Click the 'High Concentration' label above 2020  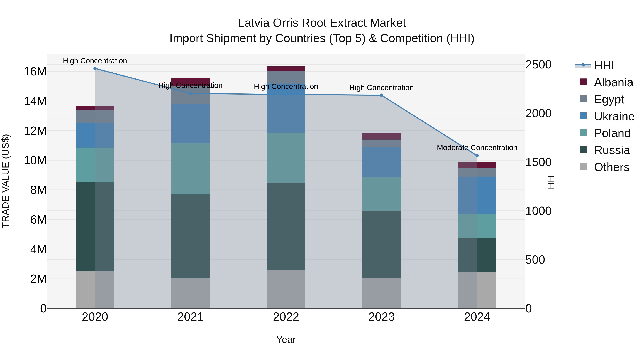click(x=95, y=61)
